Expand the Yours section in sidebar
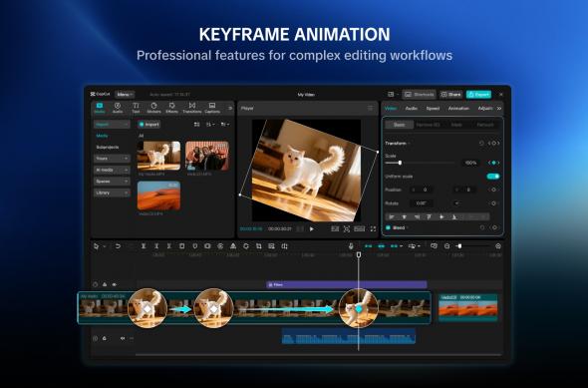Screen dimensions: 588x388 click(112, 159)
